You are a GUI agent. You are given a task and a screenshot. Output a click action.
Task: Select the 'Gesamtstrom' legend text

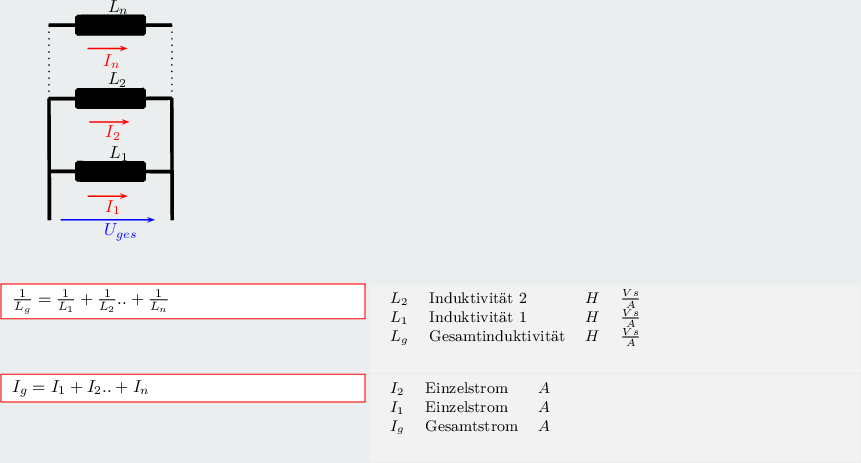471,427
